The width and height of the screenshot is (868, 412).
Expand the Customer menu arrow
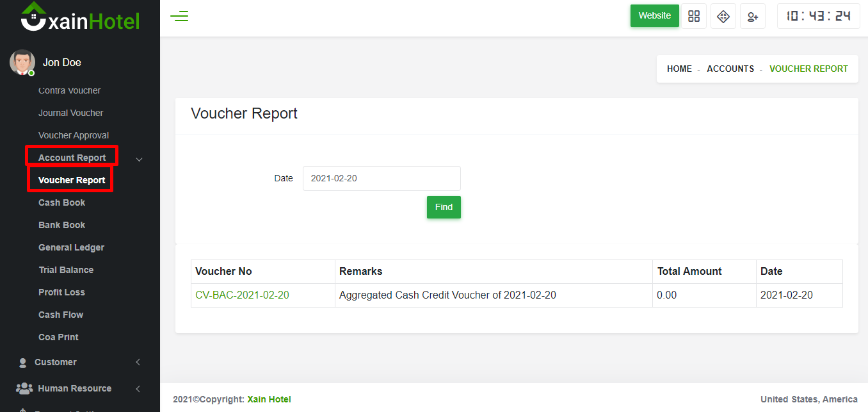tap(138, 363)
